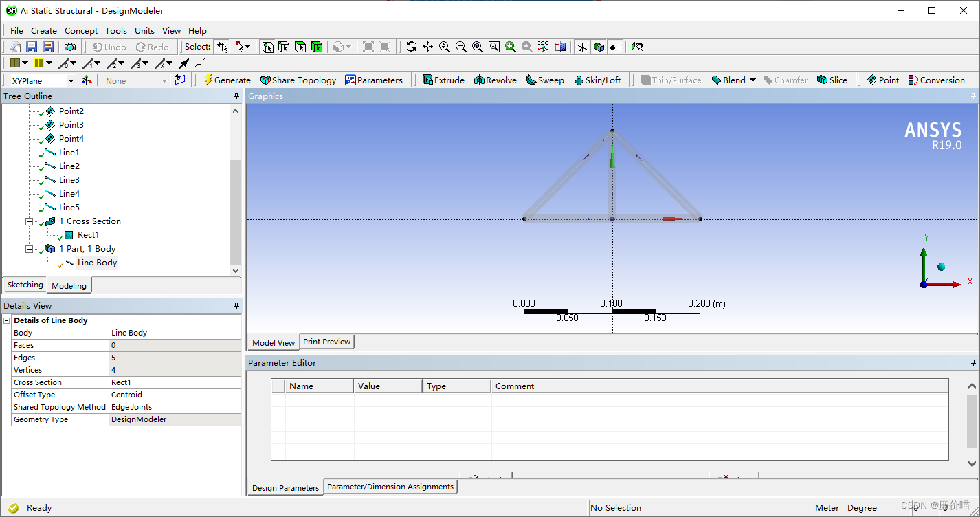Click the Sweep button
The image size is (980, 517).
click(545, 80)
